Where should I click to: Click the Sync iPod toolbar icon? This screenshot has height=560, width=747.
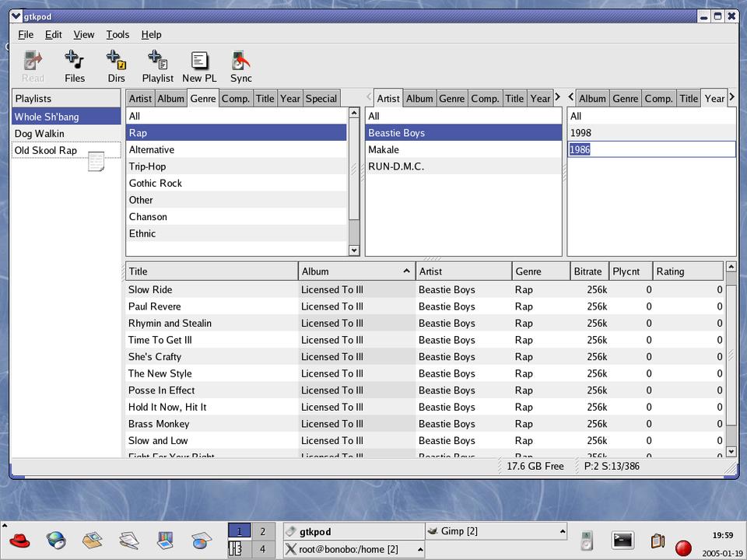(x=241, y=65)
